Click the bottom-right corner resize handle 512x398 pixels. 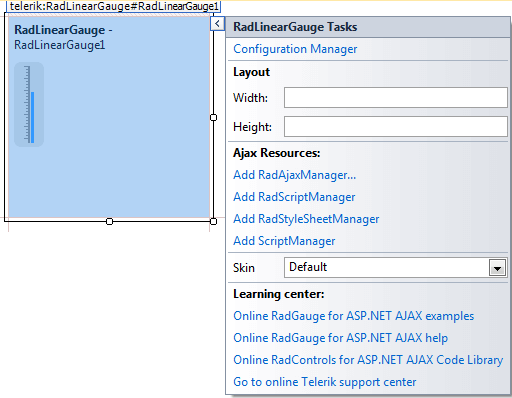pos(214,221)
